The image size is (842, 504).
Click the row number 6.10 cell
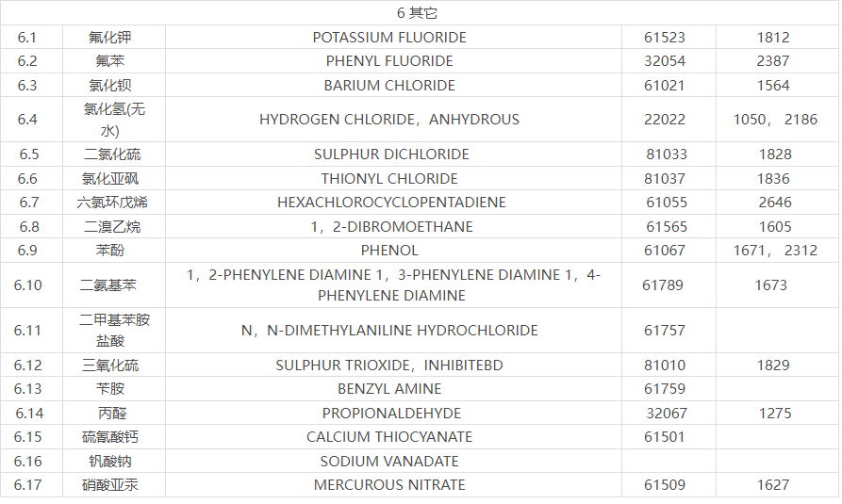[28, 285]
